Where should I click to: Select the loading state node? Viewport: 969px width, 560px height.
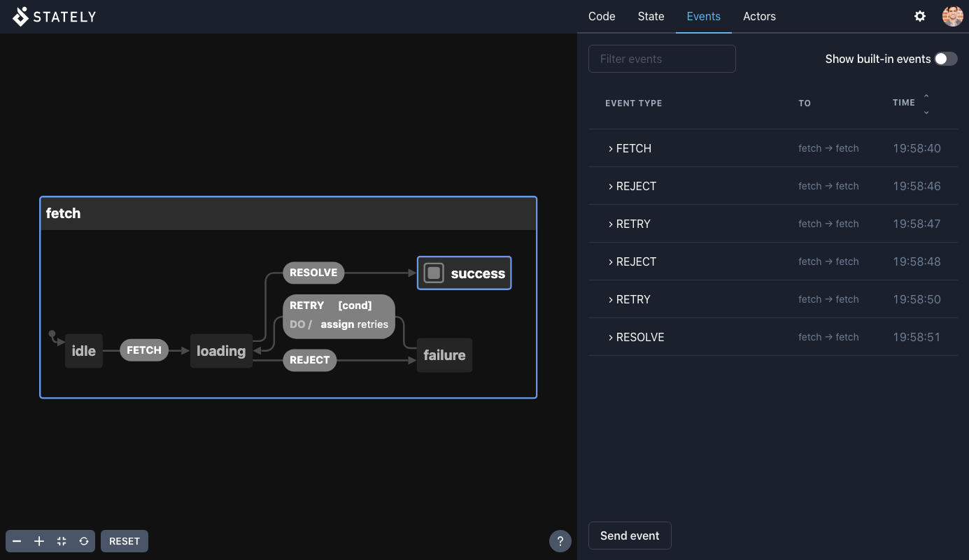point(221,351)
